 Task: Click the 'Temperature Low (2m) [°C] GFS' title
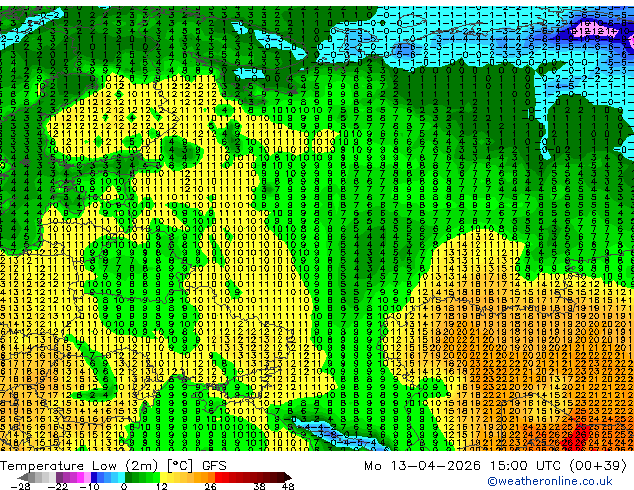coord(113,466)
